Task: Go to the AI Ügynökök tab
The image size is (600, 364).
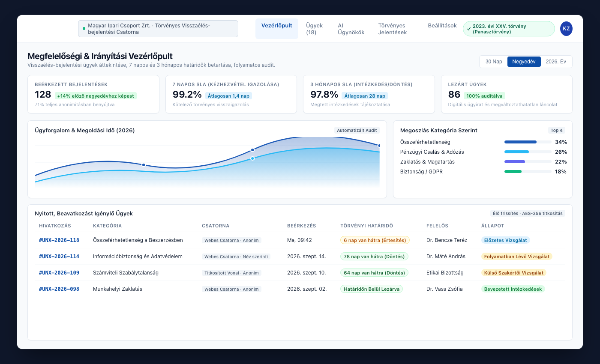Action: (351, 29)
